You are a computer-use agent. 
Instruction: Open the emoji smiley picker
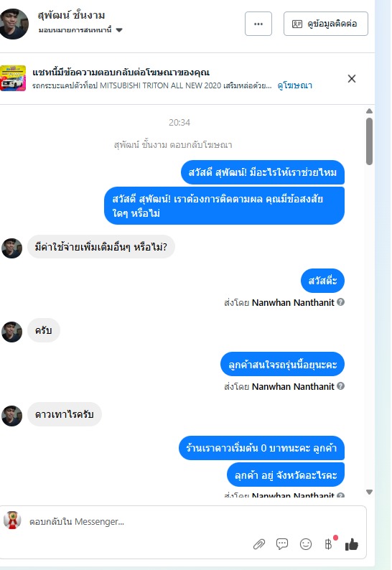coord(305,544)
